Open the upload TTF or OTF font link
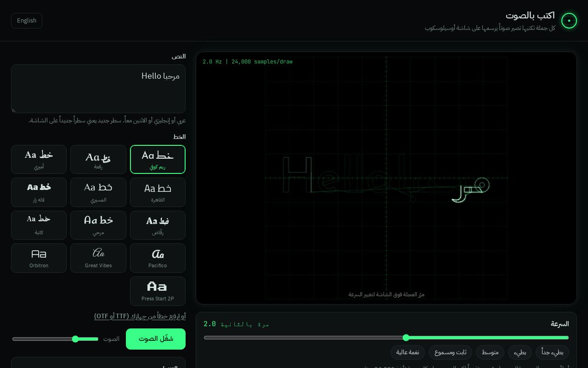 click(x=140, y=316)
